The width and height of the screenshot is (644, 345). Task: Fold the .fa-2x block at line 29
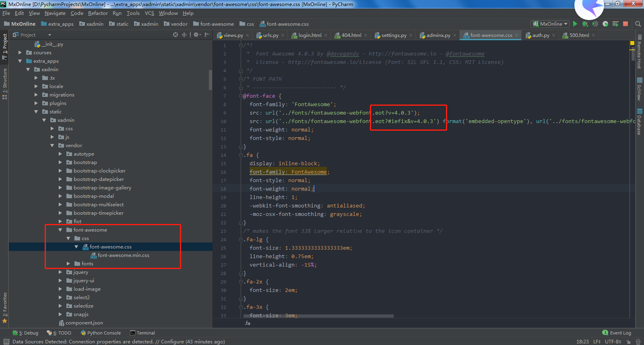coord(241,282)
